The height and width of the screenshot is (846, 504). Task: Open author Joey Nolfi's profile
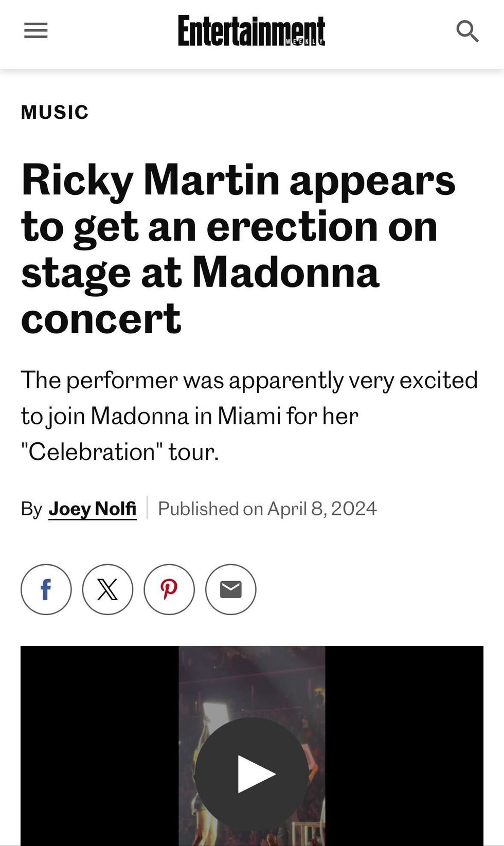pyautogui.click(x=92, y=508)
